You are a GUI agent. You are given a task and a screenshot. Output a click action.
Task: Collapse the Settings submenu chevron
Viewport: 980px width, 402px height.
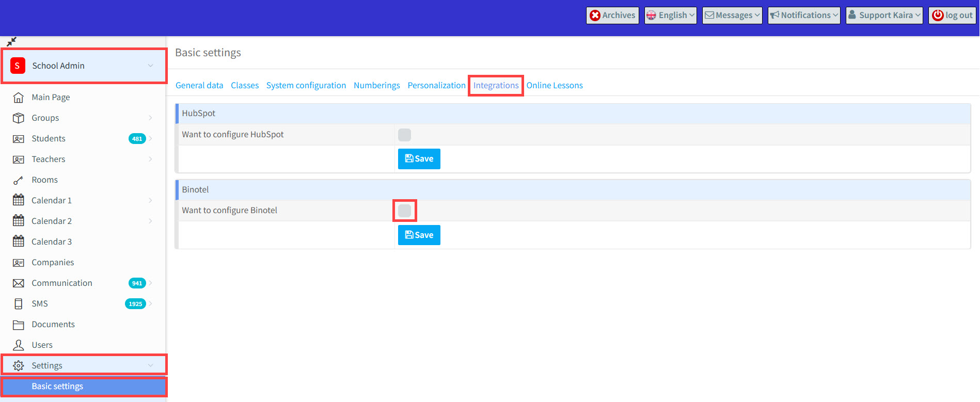(150, 365)
